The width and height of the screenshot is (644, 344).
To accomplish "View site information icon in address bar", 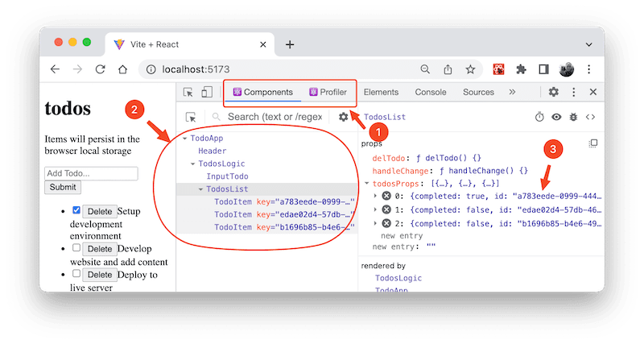I will coord(151,69).
